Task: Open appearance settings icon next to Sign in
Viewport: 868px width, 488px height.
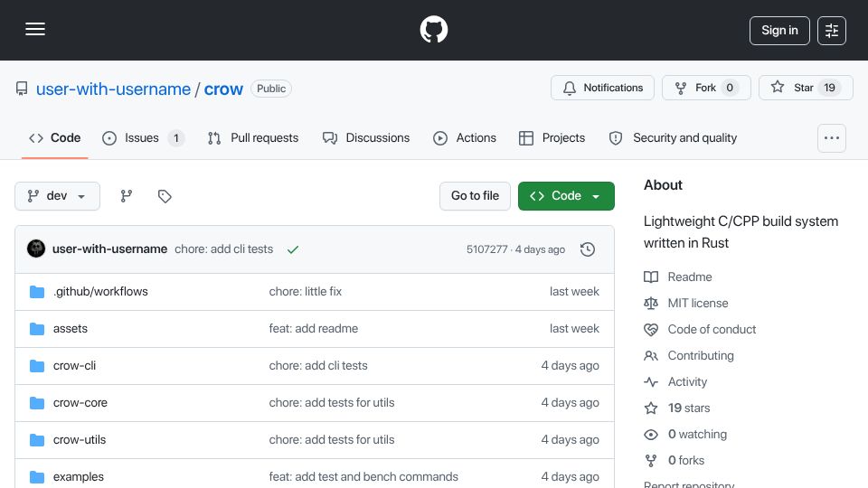Action: (x=832, y=31)
